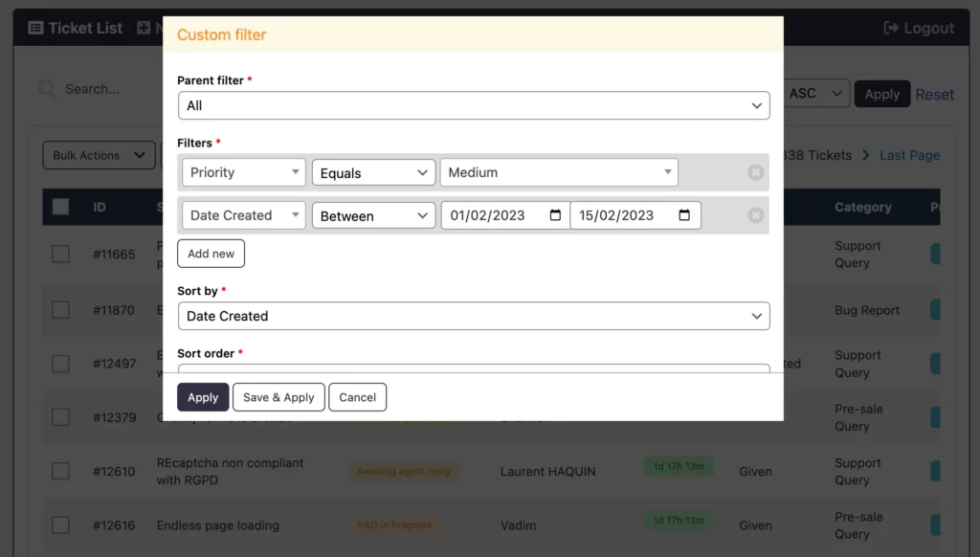
Task: Click the Ticket List icon
Action: [x=35, y=28]
